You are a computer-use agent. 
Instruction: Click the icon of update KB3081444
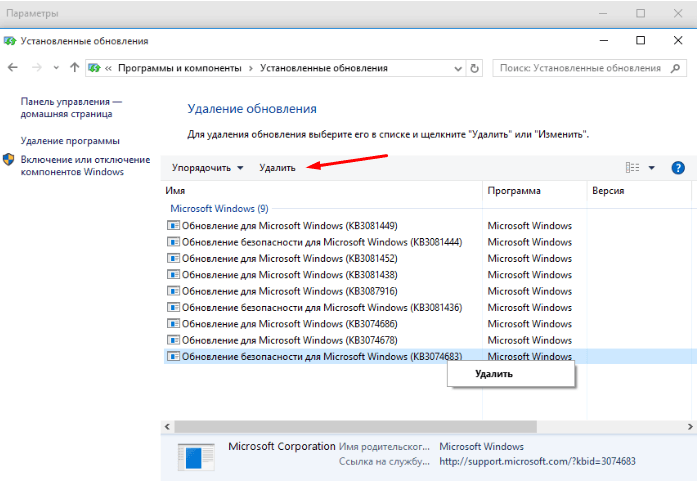173,242
